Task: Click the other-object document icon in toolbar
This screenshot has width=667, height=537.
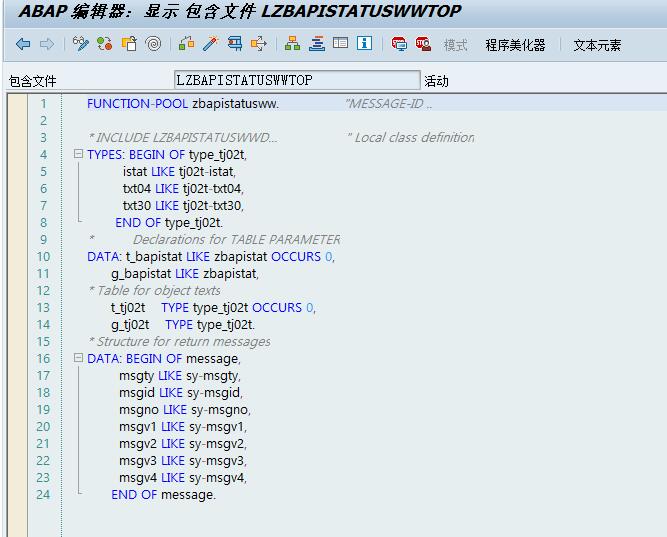Action: (x=129, y=44)
